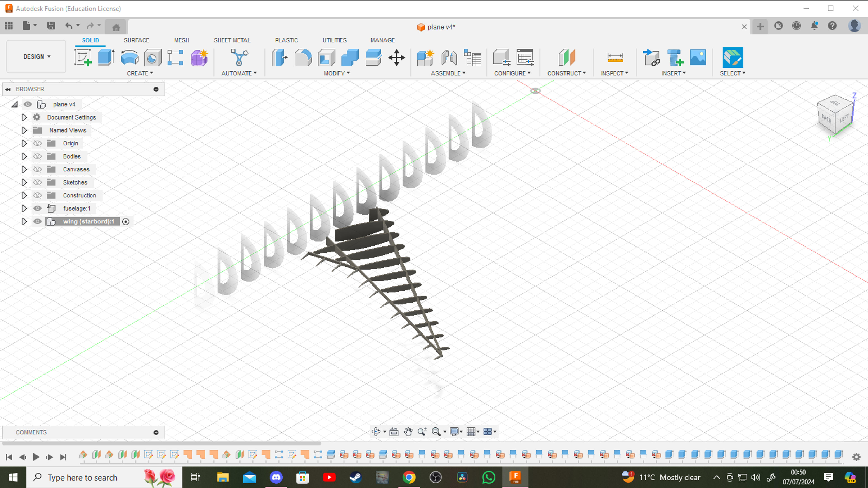Toggle visibility of the Bodies folder
This screenshot has width=868, height=488.
37,156
